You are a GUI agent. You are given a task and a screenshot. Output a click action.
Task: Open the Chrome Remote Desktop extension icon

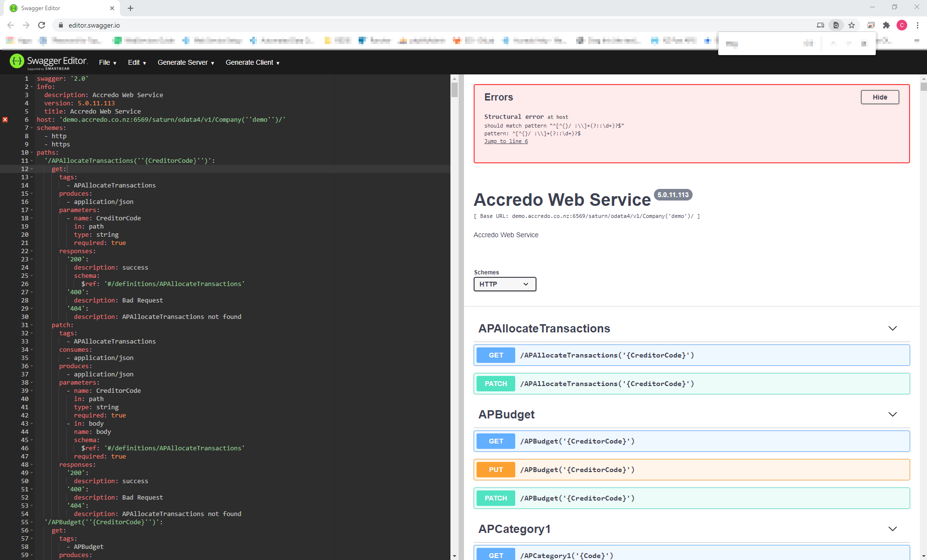click(x=871, y=25)
